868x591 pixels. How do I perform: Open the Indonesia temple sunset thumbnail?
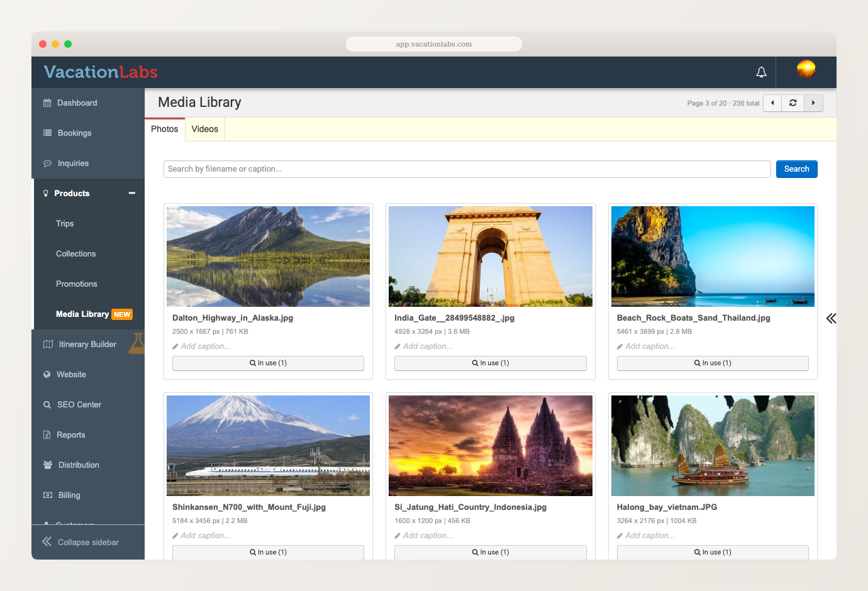tap(491, 446)
